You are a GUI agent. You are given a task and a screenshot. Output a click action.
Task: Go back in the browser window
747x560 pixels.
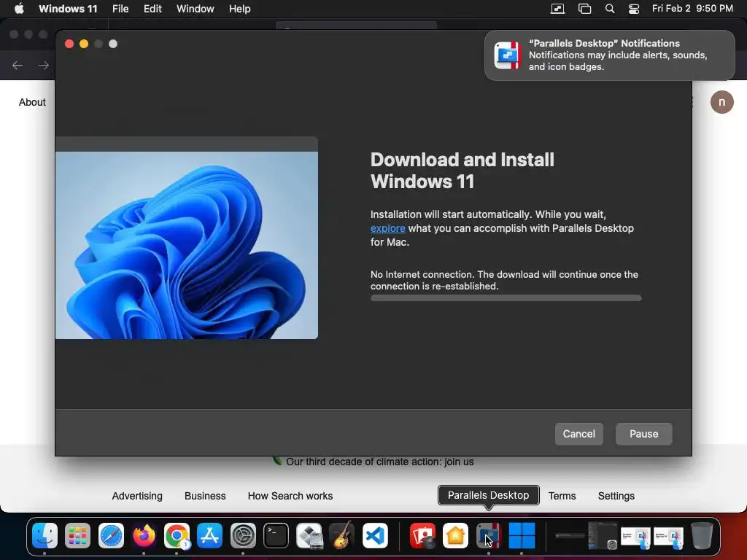18,65
